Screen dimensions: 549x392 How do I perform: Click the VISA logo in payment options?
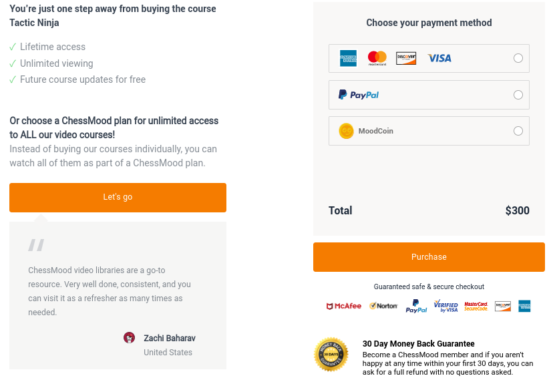pos(439,58)
